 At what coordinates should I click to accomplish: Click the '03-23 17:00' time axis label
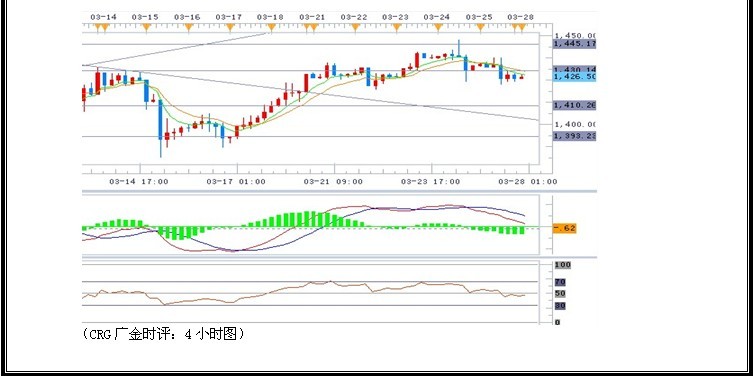pos(430,182)
